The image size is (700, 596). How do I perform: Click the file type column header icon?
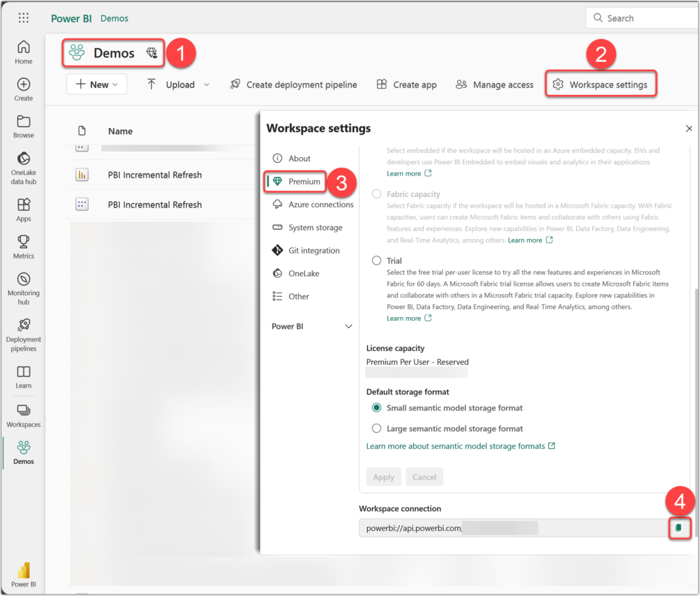pos(82,131)
